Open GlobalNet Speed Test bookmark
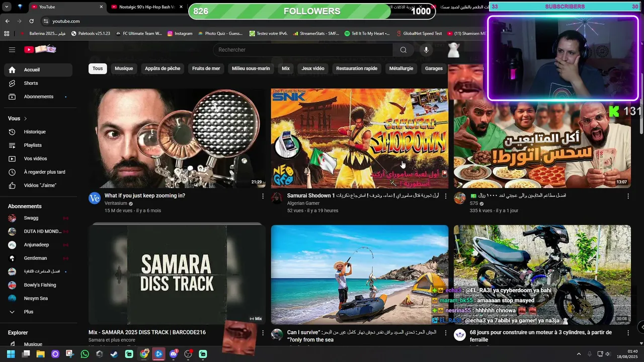Screen dimensions: 644x362 (x=419, y=34)
